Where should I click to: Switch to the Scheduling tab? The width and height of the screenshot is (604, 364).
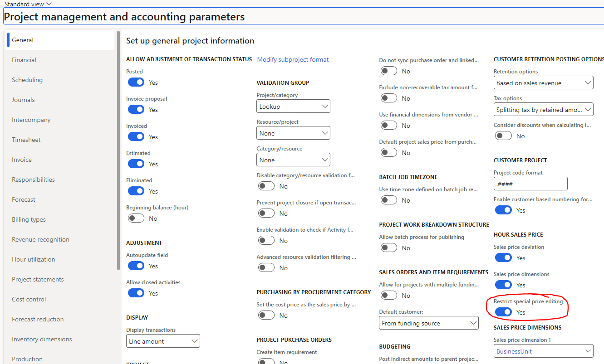61,80
